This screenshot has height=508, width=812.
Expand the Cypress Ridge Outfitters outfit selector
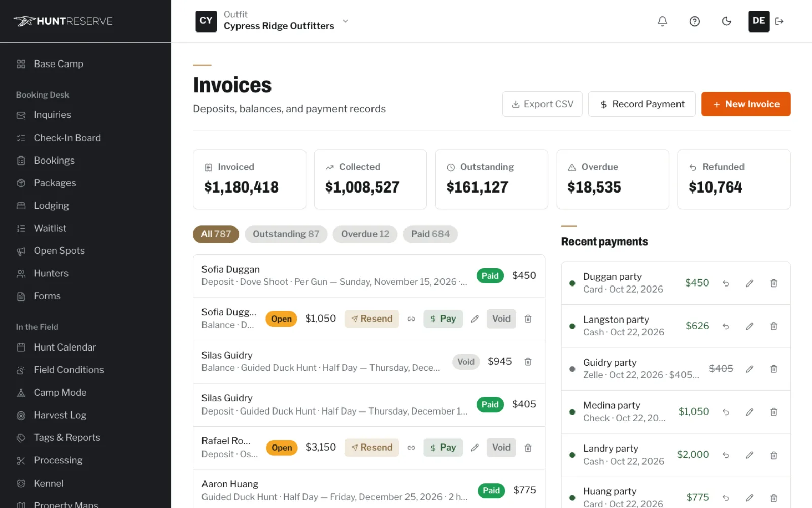coord(273,21)
